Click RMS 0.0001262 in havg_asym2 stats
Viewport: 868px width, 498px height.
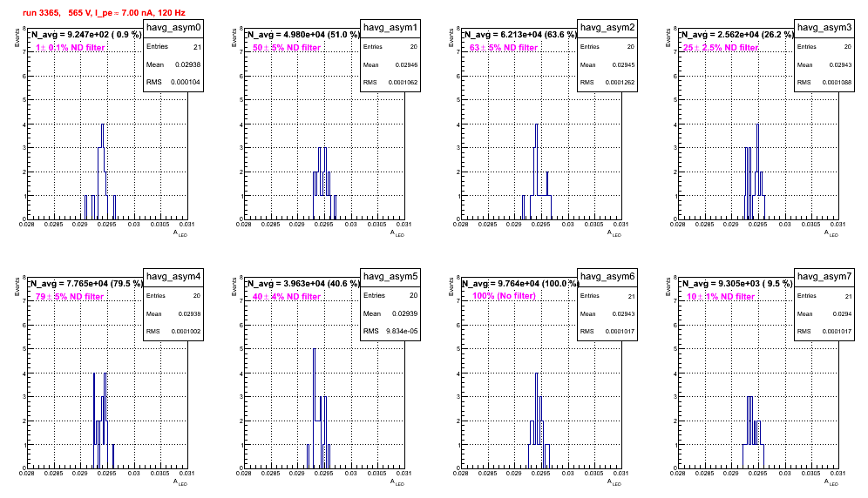tap(607, 82)
